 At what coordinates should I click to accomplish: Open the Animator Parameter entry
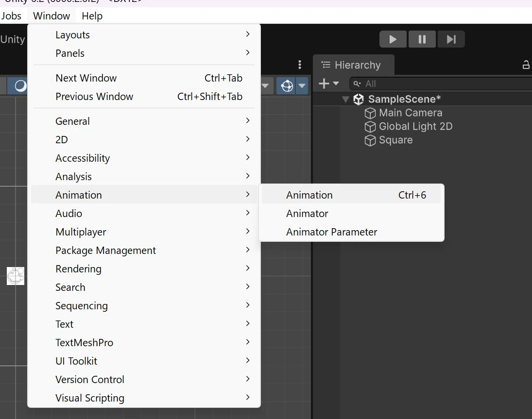coord(351,232)
